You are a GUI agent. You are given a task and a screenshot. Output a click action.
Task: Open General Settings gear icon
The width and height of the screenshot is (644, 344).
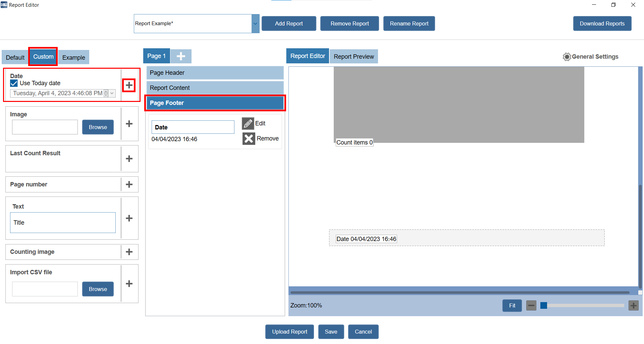[x=567, y=57]
